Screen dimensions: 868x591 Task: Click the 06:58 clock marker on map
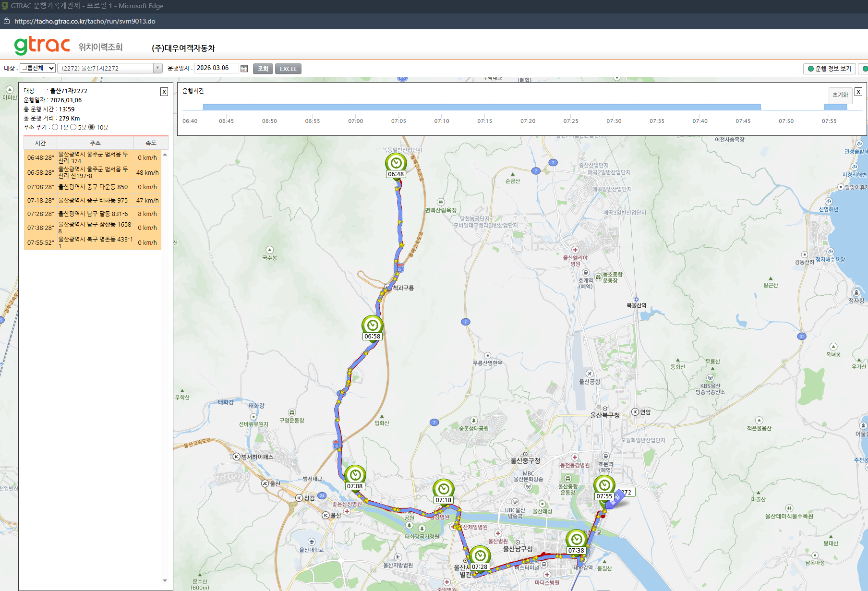373,326
